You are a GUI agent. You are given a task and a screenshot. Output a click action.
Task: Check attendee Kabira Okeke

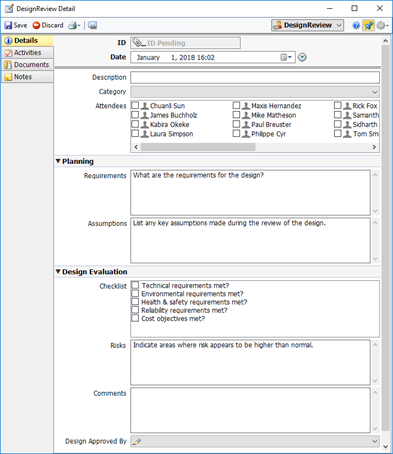[x=135, y=124]
